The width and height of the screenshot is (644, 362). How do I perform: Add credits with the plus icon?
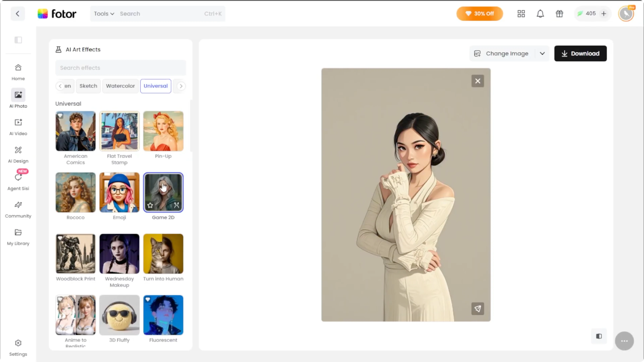pos(604,13)
